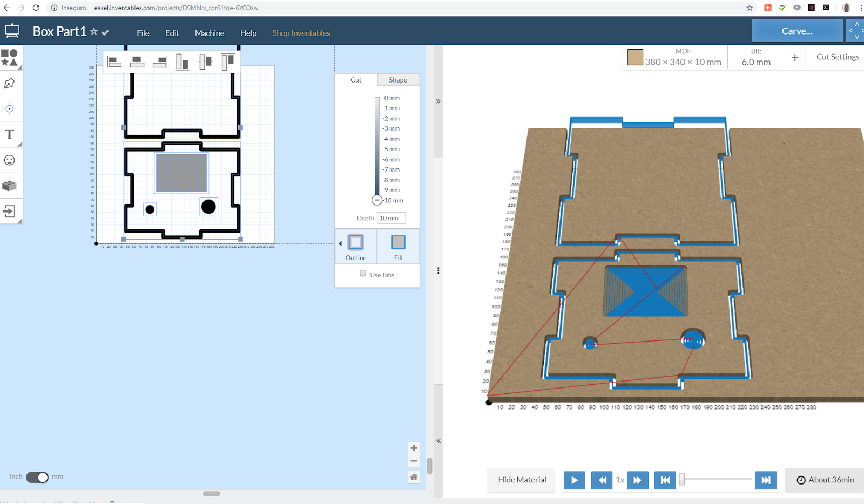
Task: Switch measurement units to inches
Action: pos(33,477)
